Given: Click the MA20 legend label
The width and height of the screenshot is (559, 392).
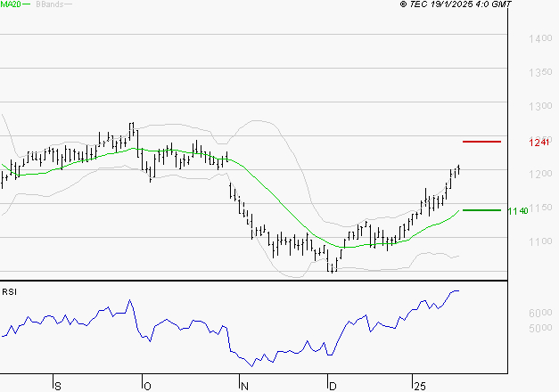Looking at the screenshot, I should 11,4.
